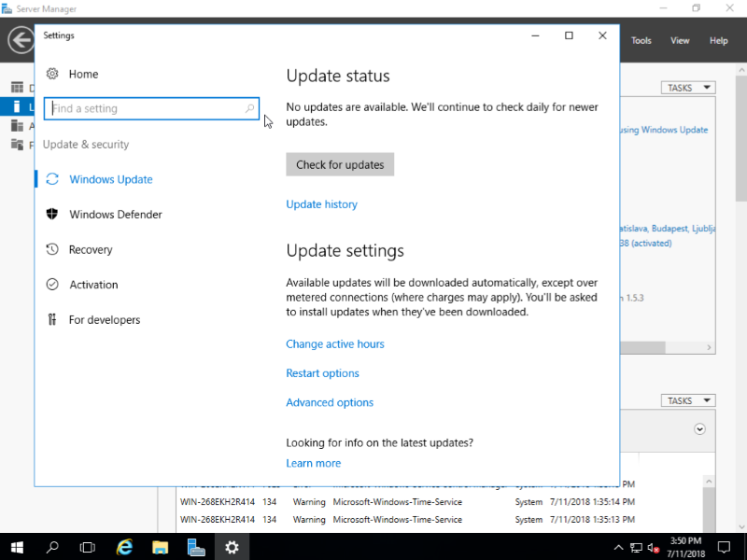Open File Explorer from taskbar
The height and width of the screenshot is (560, 747).
(x=160, y=547)
